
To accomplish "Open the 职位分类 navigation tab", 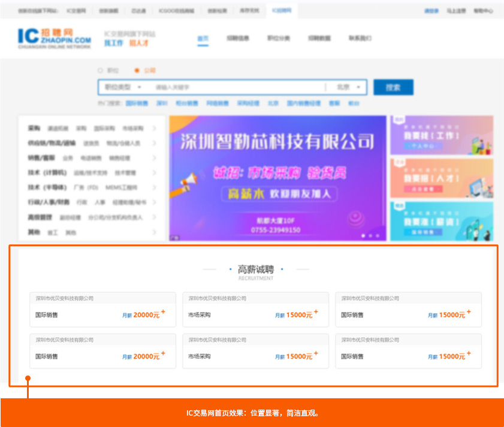I will click(x=279, y=38).
